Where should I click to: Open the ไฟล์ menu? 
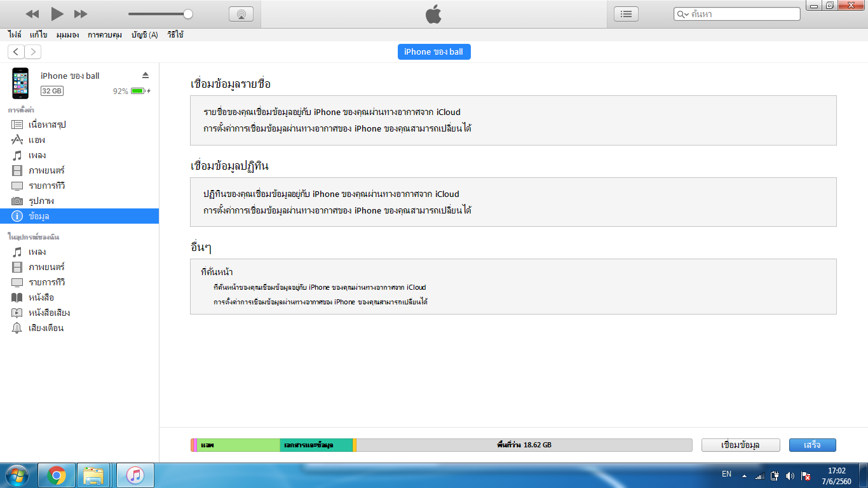15,35
